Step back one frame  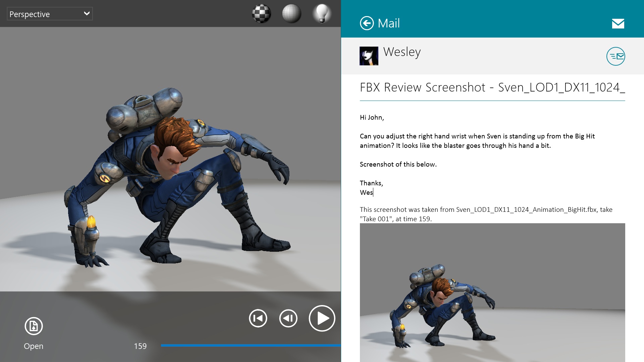[x=288, y=318]
